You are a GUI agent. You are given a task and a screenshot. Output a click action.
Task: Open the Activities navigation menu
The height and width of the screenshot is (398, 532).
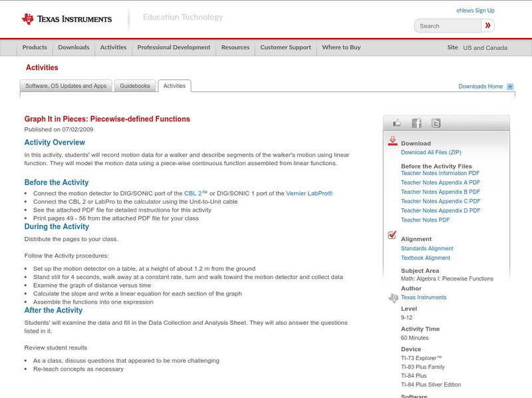coord(113,47)
